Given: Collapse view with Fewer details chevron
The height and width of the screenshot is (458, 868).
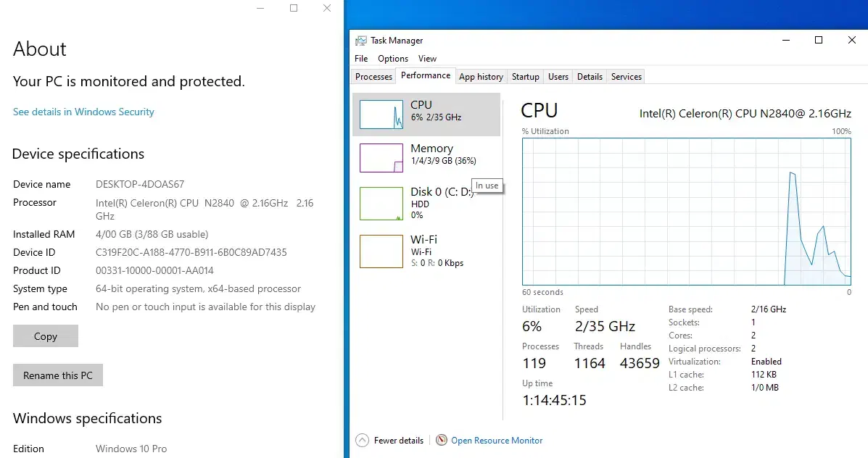Looking at the screenshot, I should [363, 440].
